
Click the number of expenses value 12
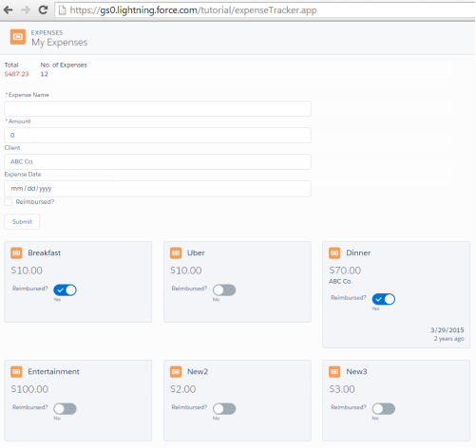tap(44, 74)
